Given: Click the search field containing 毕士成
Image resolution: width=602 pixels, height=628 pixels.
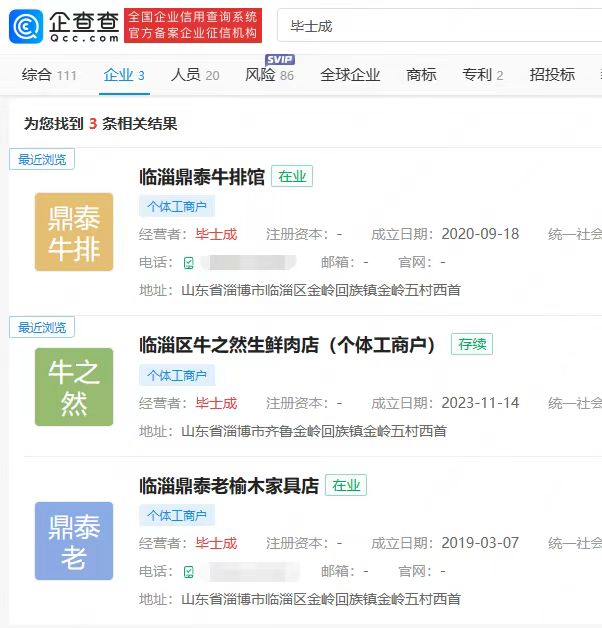Looking at the screenshot, I should pyautogui.click(x=439, y=26).
